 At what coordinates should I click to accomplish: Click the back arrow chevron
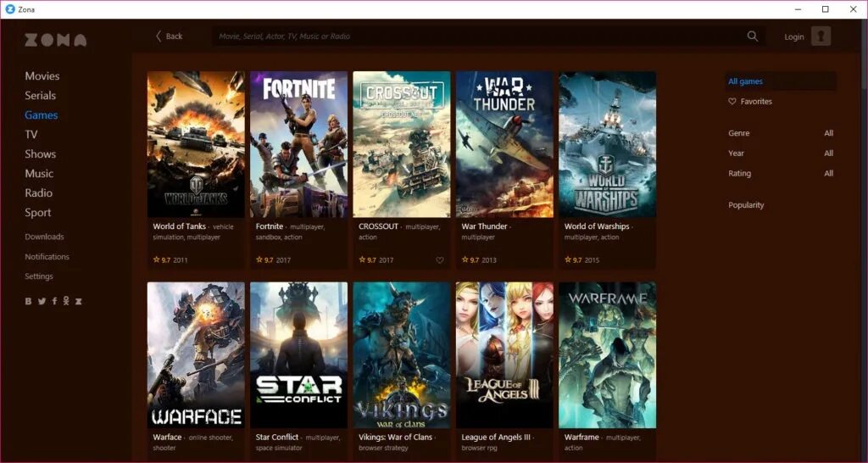159,36
